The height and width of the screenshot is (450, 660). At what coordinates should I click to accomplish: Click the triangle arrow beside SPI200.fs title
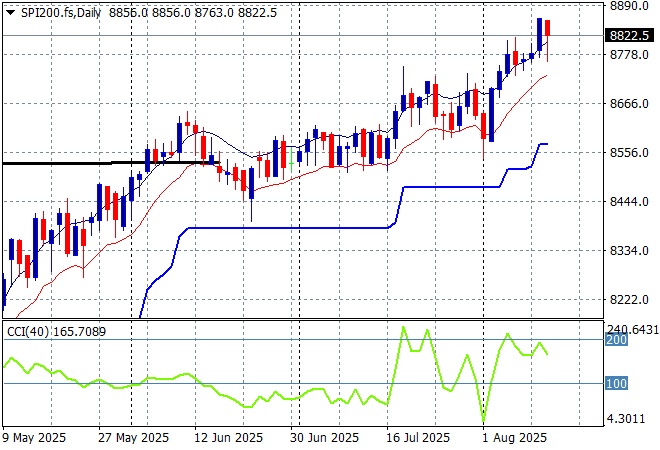(x=11, y=11)
